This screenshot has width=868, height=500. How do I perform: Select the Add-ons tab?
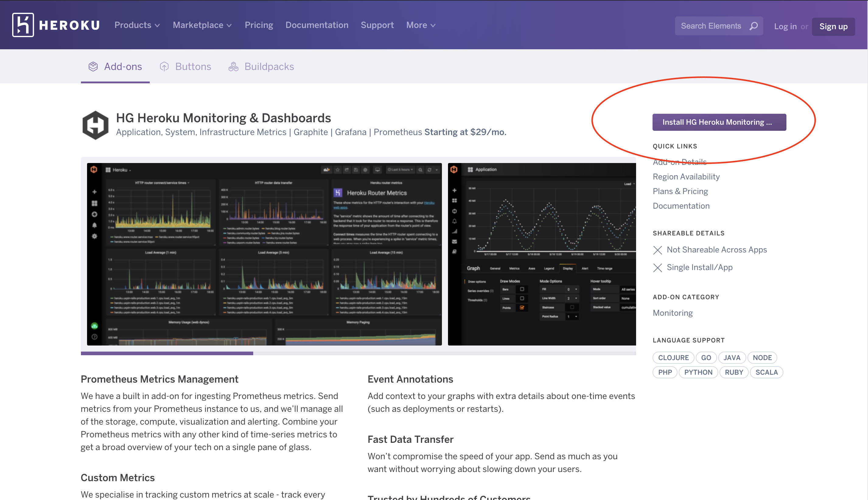pyautogui.click(x=115, y=67)
